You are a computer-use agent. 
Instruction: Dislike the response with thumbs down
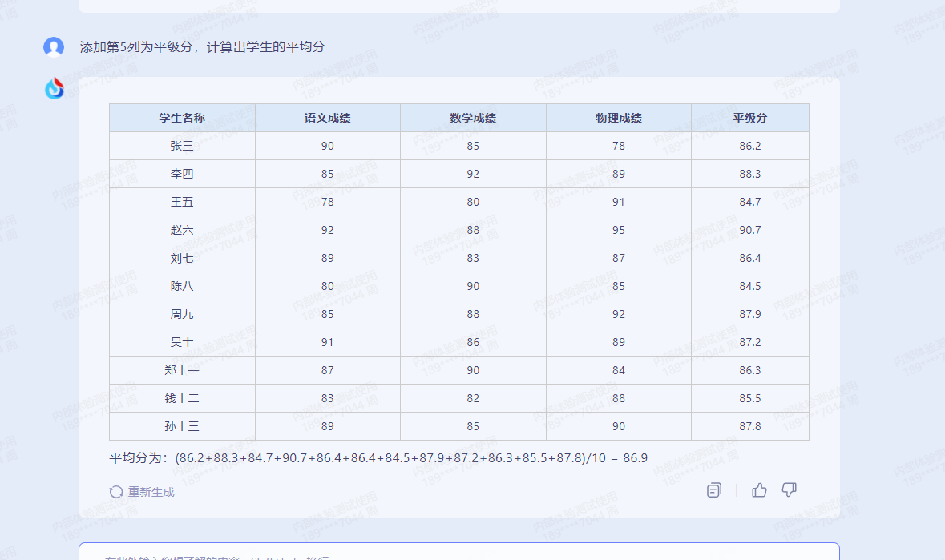tap(790, 490)
